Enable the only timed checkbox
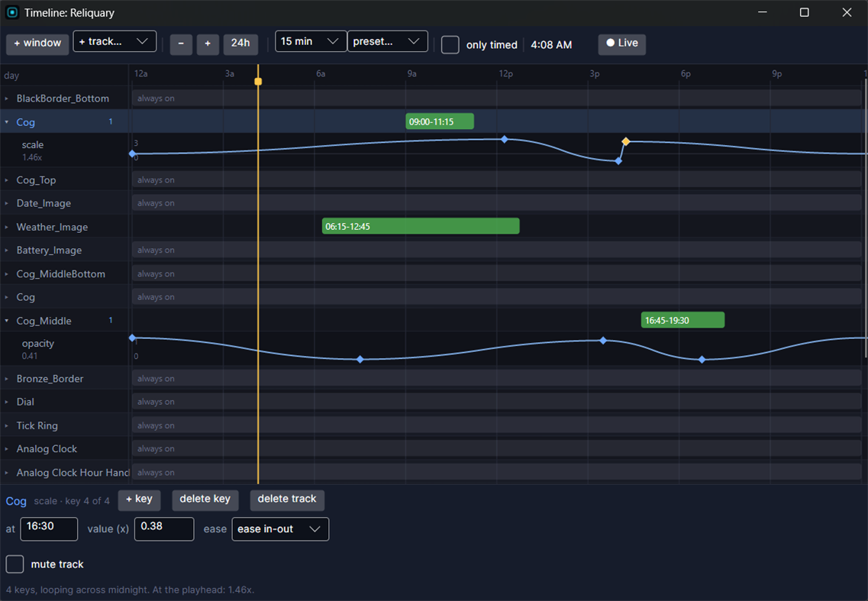This screenshot has height=601, width=868. click(450, 45)
